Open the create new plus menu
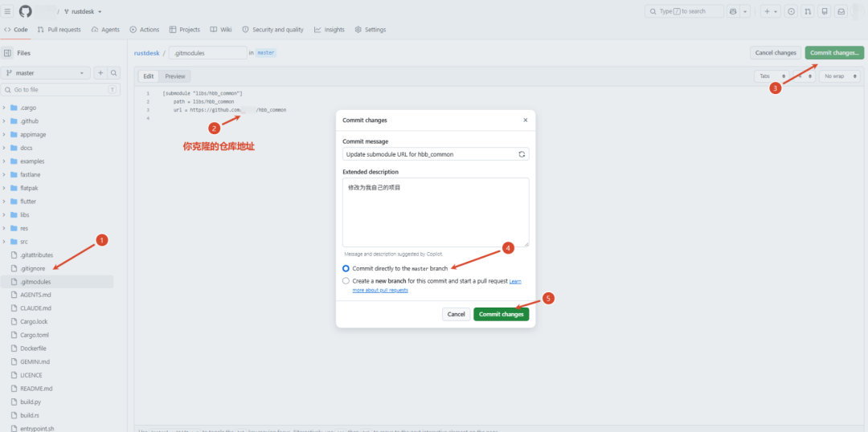 click(x=770, y=11)
